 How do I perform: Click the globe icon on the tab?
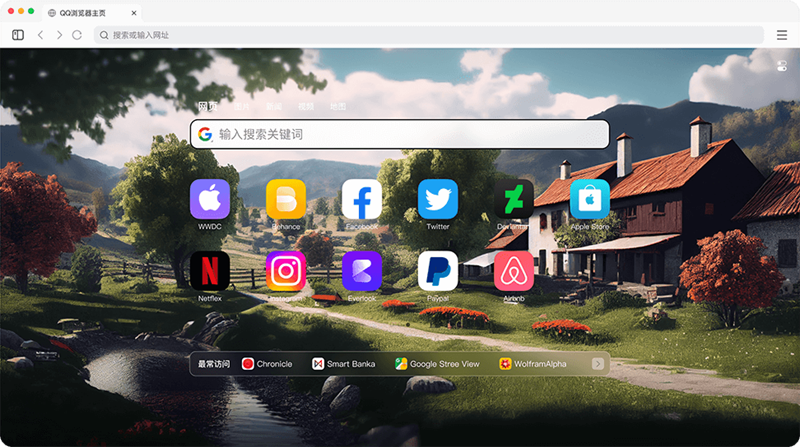point(52,13)
